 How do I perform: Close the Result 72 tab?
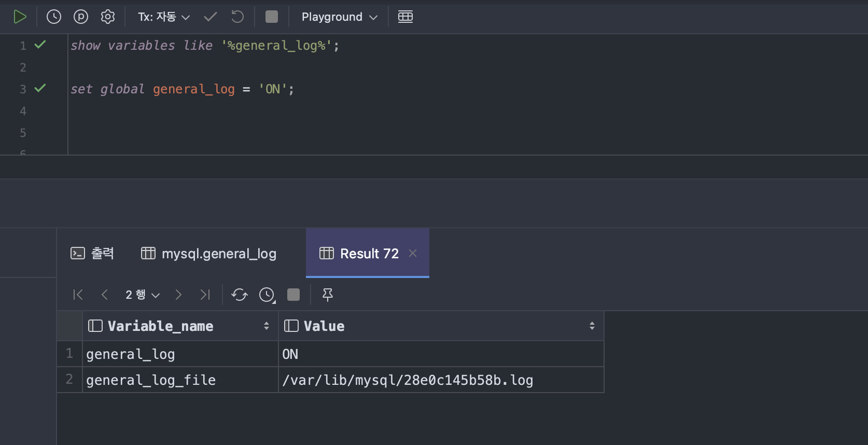[413, 253]
